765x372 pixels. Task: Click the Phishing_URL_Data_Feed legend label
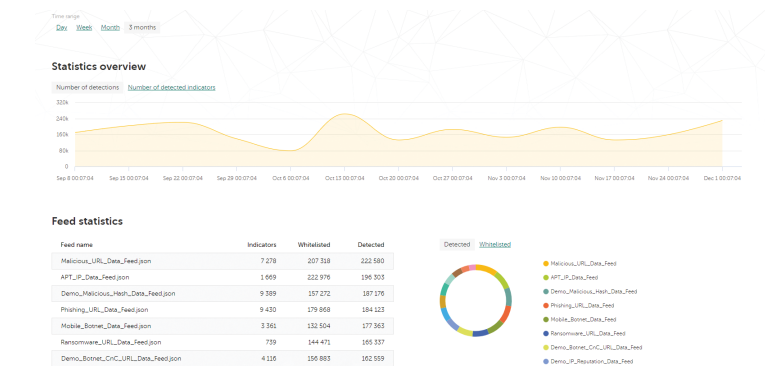tap(582, 306)
